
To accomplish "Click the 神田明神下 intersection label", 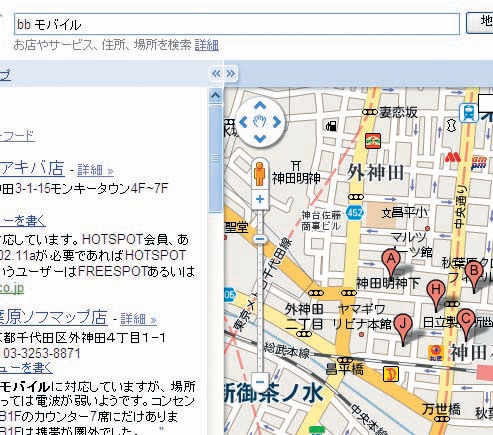I will pos(388,283).
